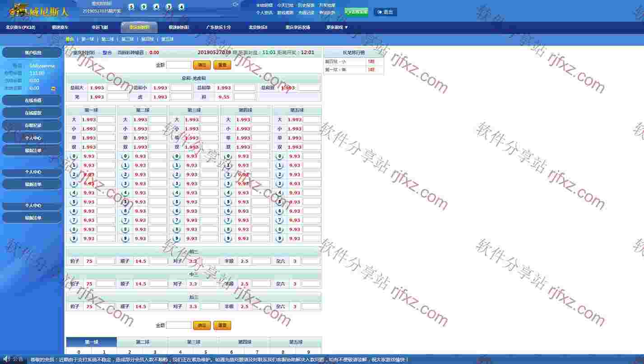Select ball 7 icon in 第二球 column
Viewport: 644px width, 364px height.
click(125, 220)
